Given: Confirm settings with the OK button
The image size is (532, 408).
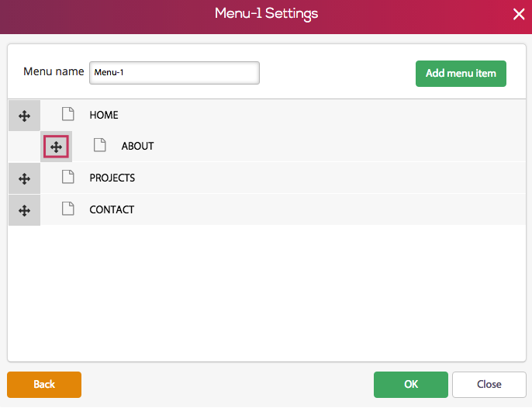Looking at the screenshot, I should pos(411,385).
